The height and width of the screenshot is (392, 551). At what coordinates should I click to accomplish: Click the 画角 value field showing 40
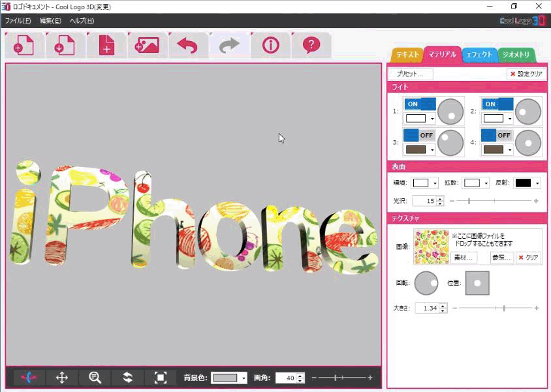pos(287,378)
